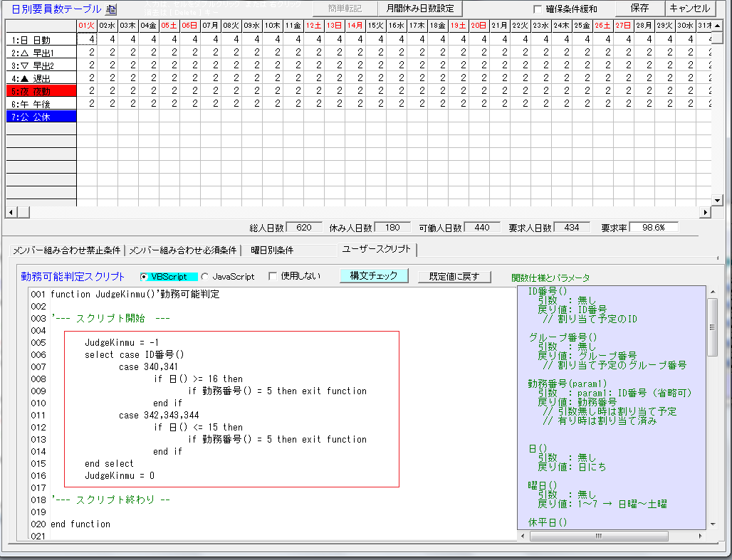Click the table's scroll-left arrow

coord(11,212)
